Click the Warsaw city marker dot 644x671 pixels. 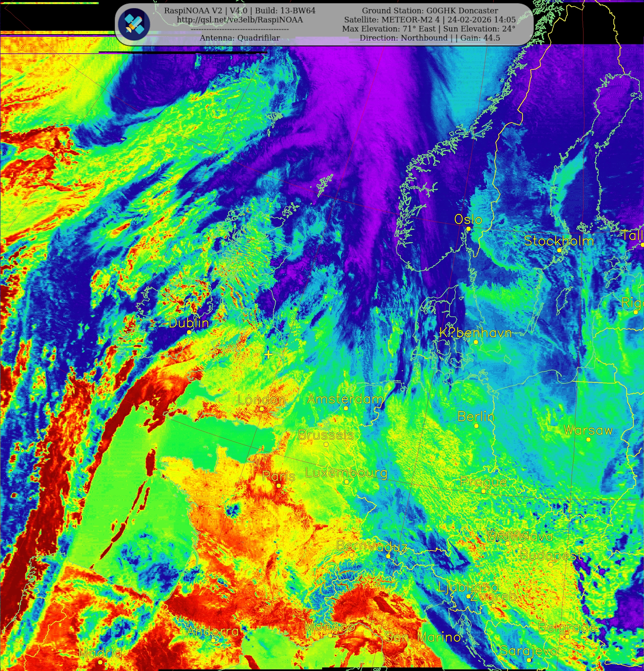588,439
